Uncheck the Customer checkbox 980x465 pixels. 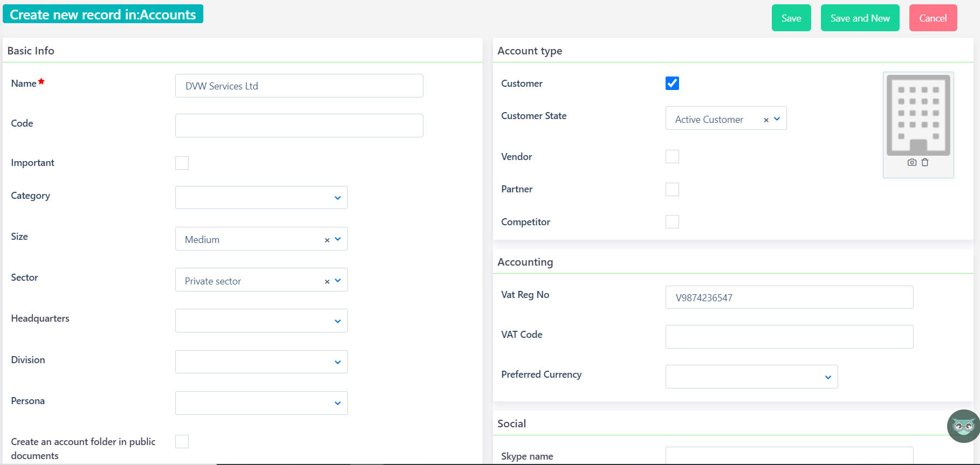point(672,83)
